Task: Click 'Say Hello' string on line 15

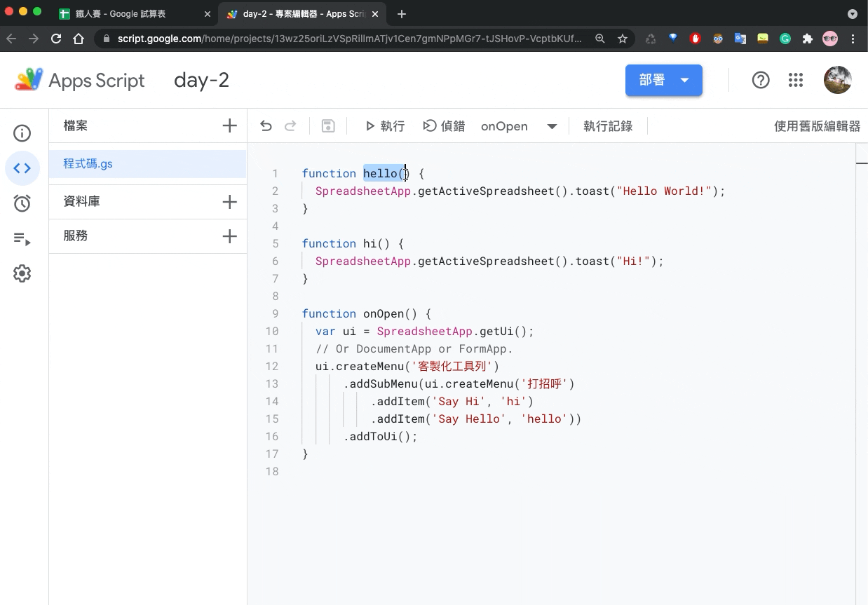Action: [x=469, y=419]
